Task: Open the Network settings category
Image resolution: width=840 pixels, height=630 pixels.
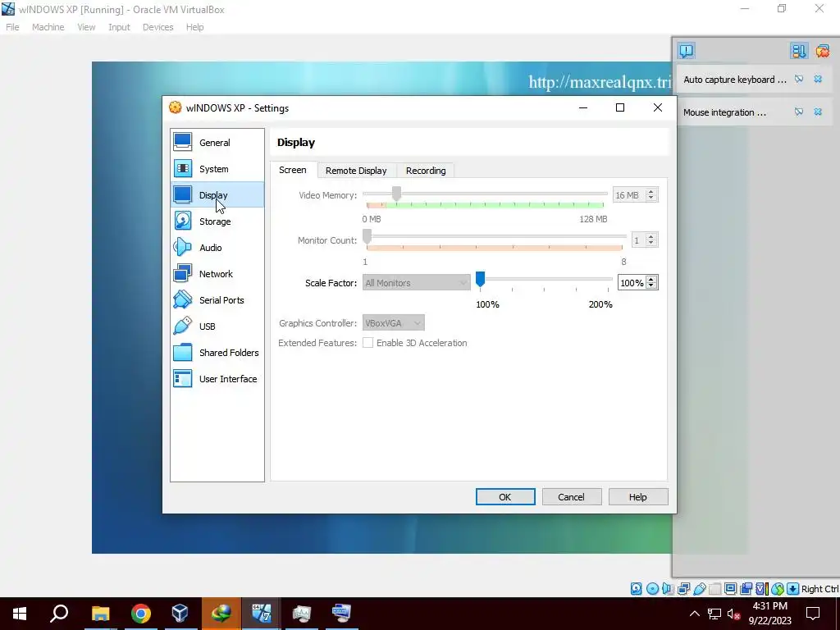Action: coord(217,274)
